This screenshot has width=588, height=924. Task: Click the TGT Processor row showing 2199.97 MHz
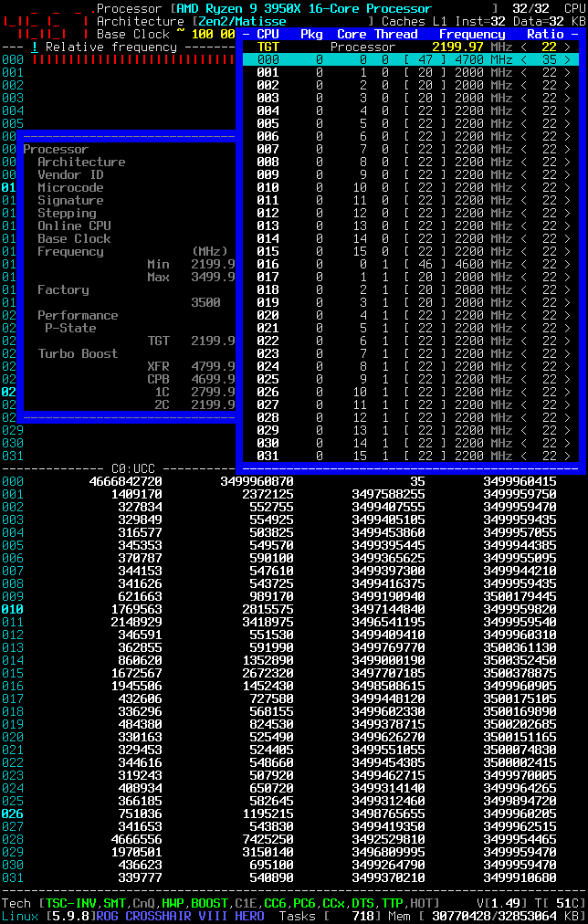pyautogui.click(x=411, y=47)
